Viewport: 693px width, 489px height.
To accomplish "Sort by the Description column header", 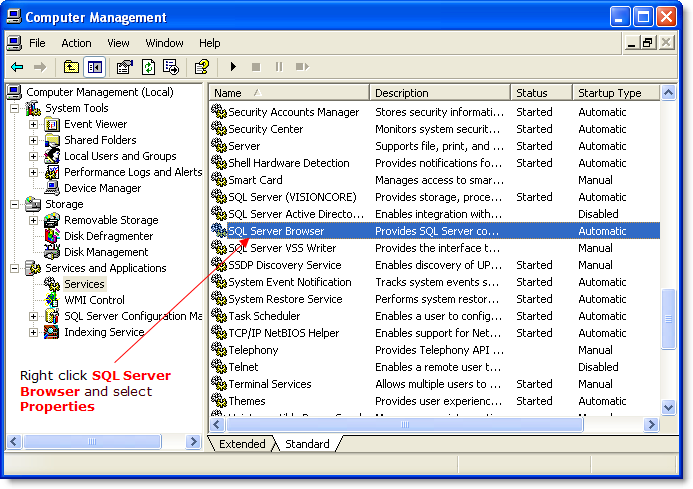I will pos(440,93).
